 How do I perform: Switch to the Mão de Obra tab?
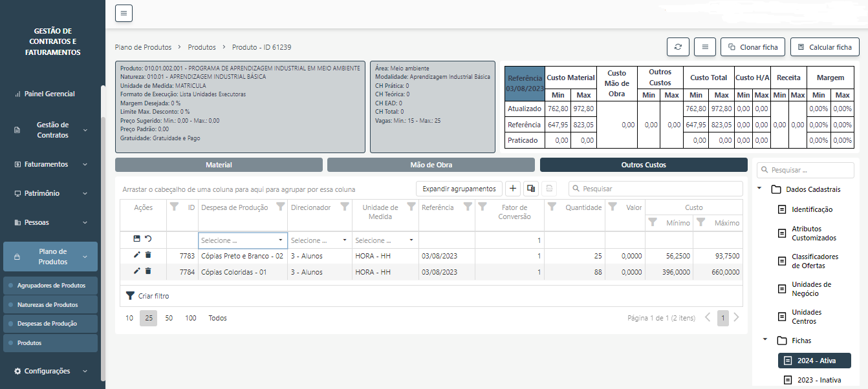click(431, 165)
